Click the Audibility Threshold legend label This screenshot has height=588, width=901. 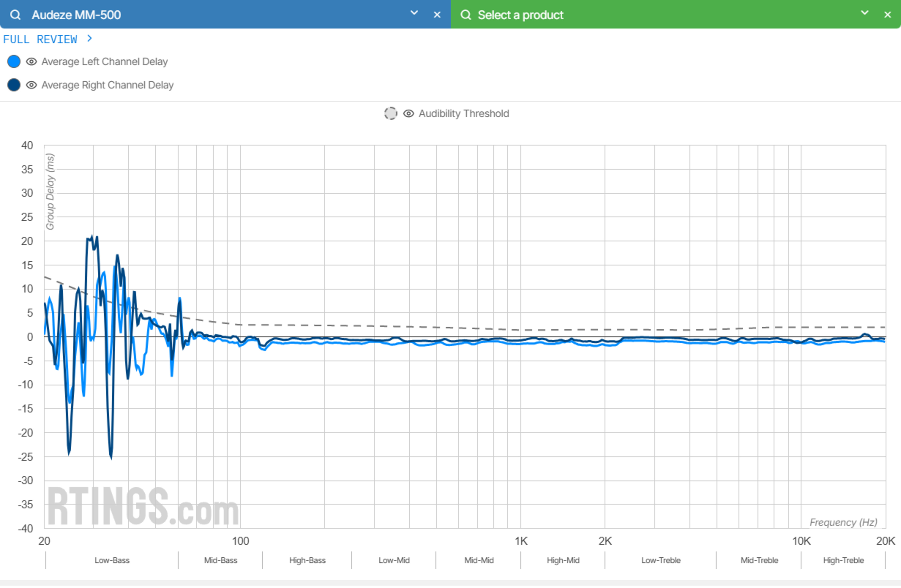463,113
